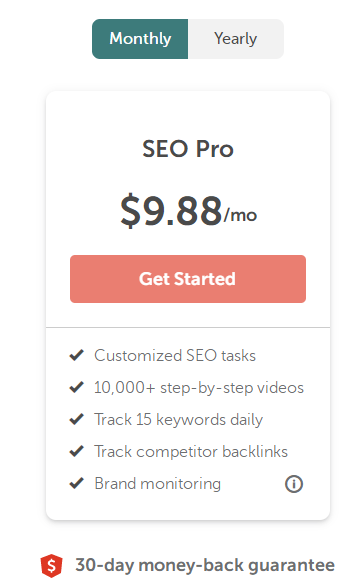Click the Track 15 keywords daily text

click(x=179, y=420)
